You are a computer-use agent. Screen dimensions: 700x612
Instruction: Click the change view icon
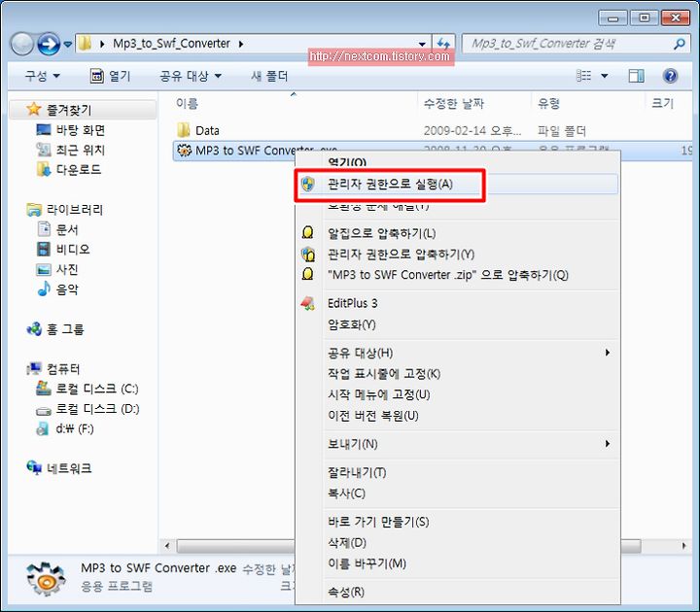[x=584, y=76]
